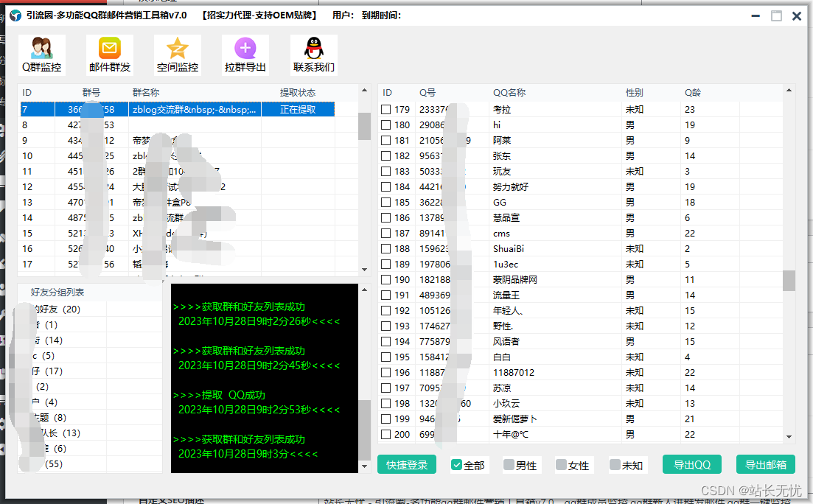Screen dimensions: 813x504
Task: Click the 提取状态 column header
Action: pos(298,92)
